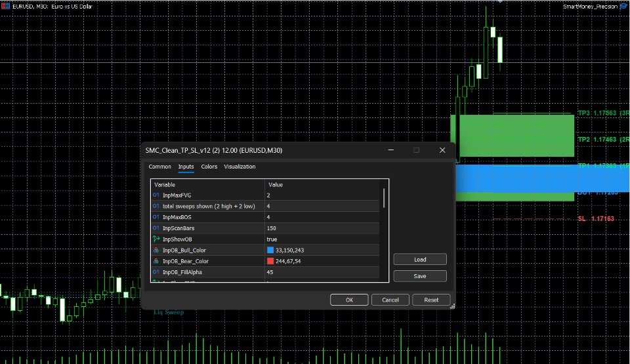Minimize the SMC_Clean_TP_SL_v12 dialog
Screen dimensions: 630x364
[390, 150]
